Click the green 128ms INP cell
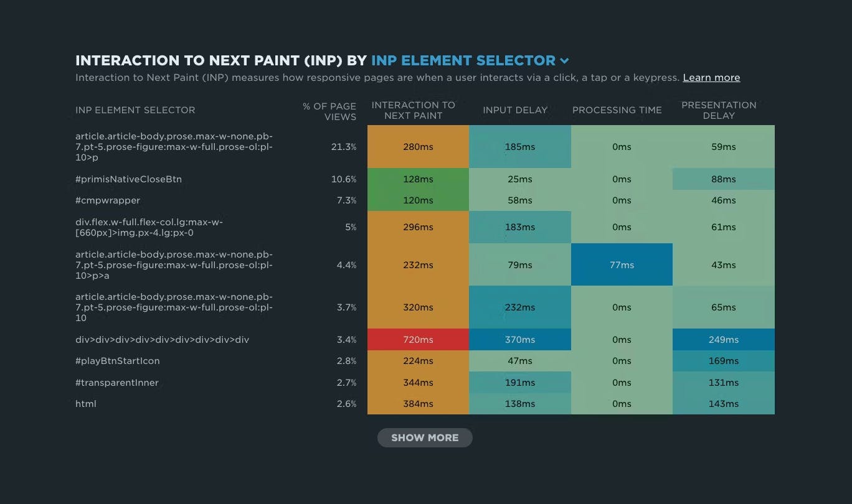Image resolution: width=852 pixels, height=504 pixels. [418, 179]
